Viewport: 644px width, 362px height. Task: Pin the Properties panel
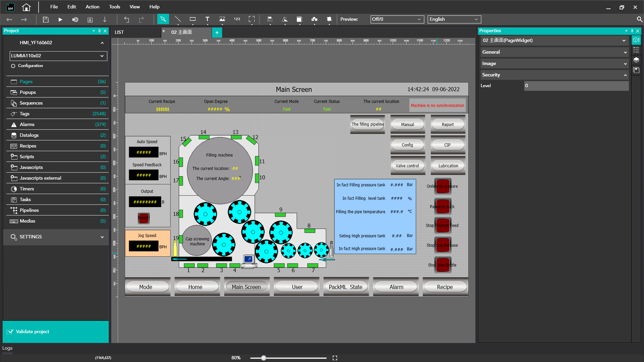(x=632, y=31)
